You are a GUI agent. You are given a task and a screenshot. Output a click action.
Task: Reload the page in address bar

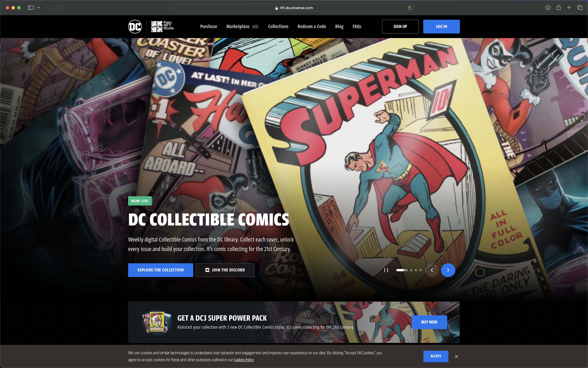click(410, 8)
